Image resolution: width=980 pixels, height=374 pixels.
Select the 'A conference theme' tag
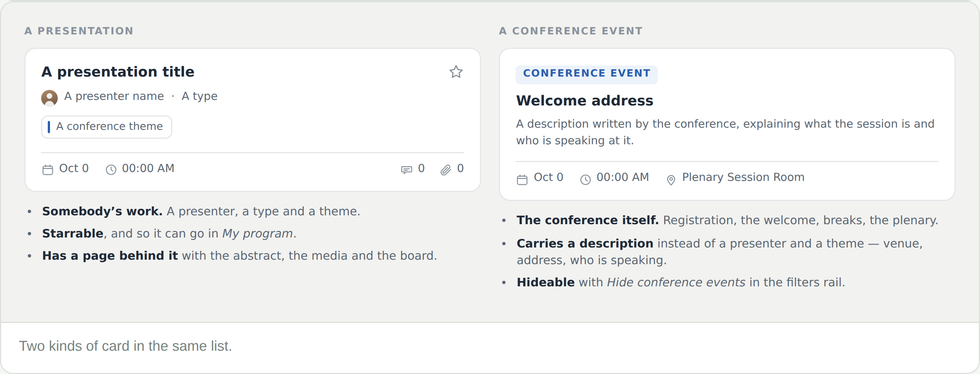click(107, 127)
